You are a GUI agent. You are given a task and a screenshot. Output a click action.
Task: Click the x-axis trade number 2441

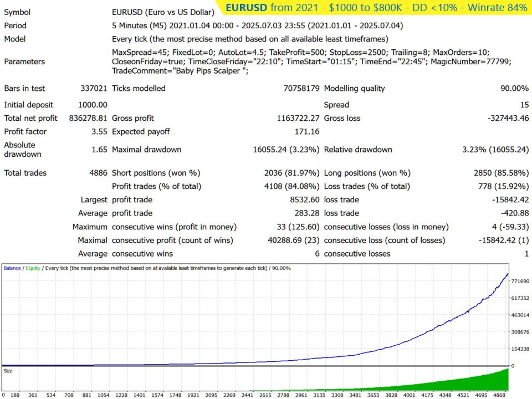[247, 395]
